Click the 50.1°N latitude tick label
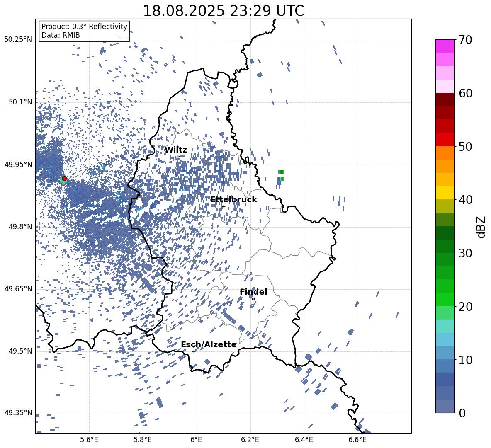 coord(20,102)
